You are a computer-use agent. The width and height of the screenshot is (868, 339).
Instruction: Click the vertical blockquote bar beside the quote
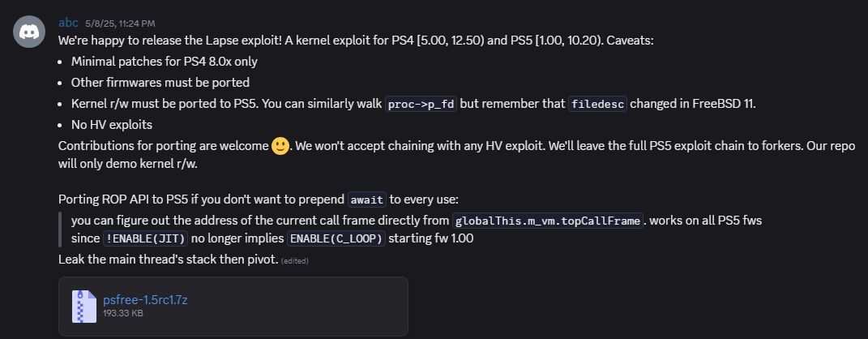61,230
